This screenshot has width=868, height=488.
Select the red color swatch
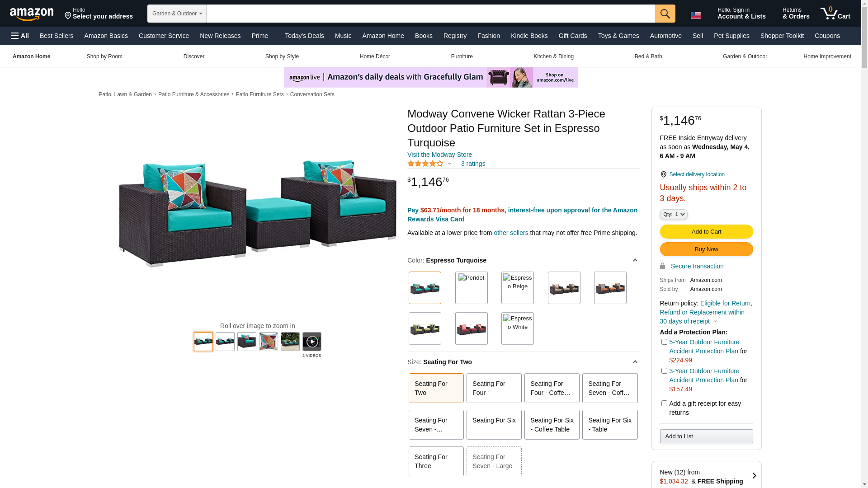pyautogui.click(x=471, y=328)
